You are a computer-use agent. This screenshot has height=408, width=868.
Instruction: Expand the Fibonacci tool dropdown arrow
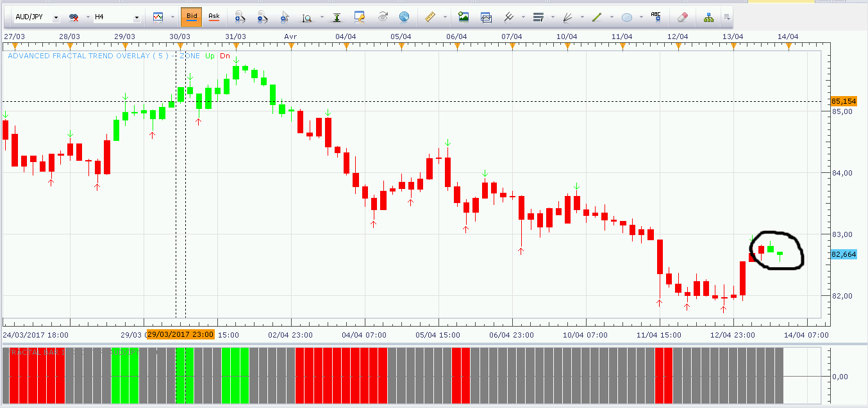[x=553, y=17]
